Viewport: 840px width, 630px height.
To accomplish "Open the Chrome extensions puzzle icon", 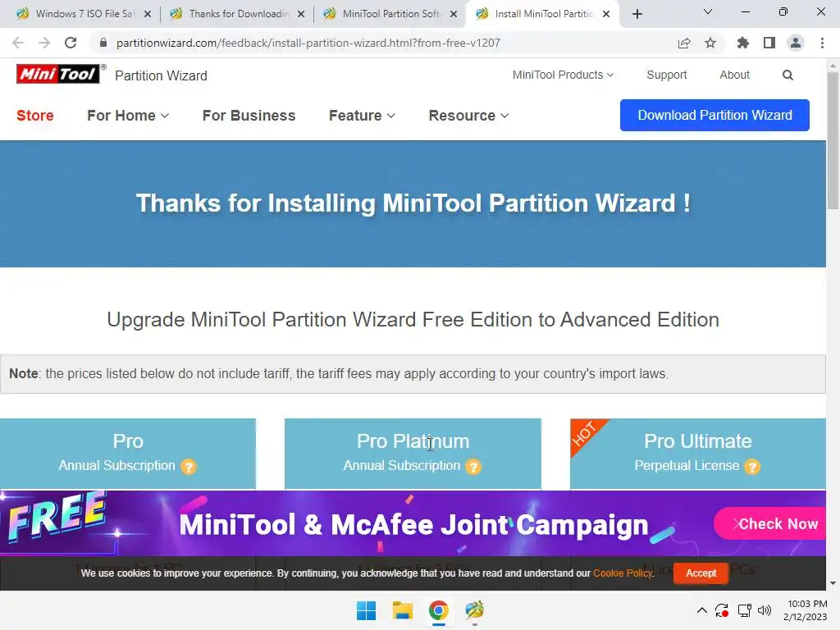I will coord(743,43).
